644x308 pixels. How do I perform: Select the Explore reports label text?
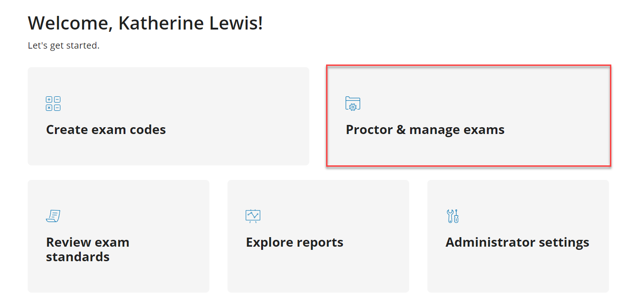(294, 242)
